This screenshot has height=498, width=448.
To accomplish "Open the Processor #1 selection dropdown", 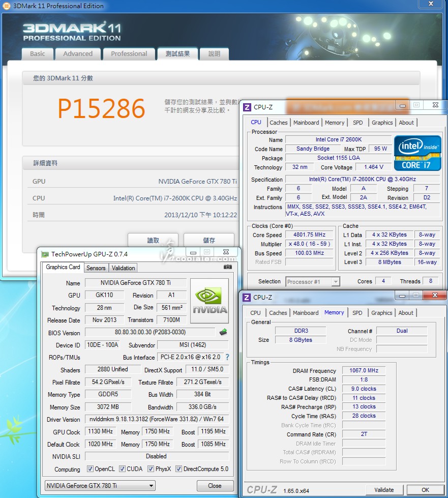I will tap(312, 282).
